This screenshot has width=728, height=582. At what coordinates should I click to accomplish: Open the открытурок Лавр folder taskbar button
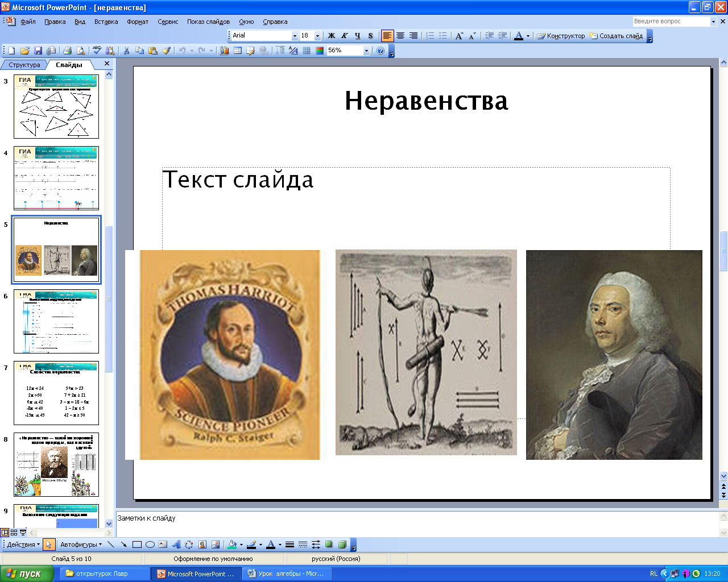tap(105, 573)
